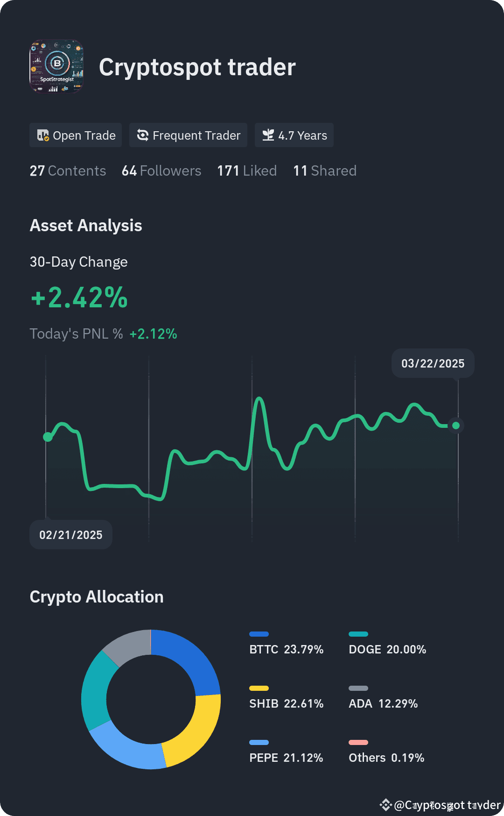The height and width of the screenshot is (816, 504).
Task: Click the ADA gray legend marker
Action: click(x=358, y=688)
